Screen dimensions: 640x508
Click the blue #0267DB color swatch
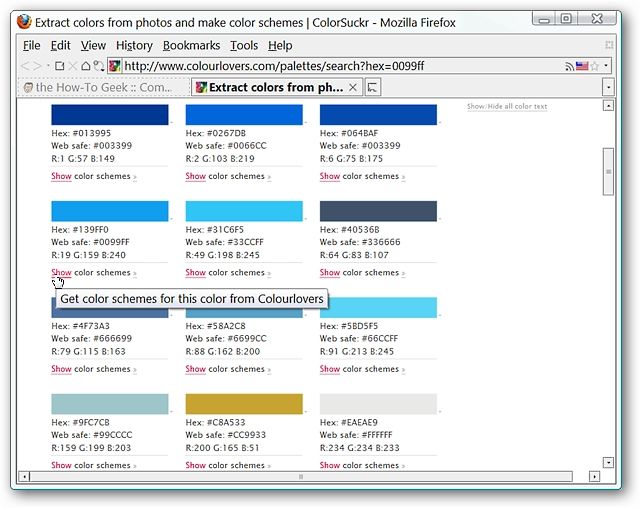(x=244, y=115)
